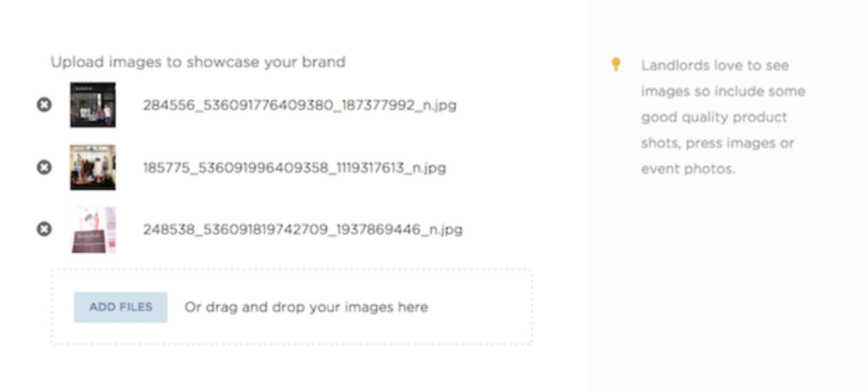Click empty space inside dashed drop zone

[479, 308]
